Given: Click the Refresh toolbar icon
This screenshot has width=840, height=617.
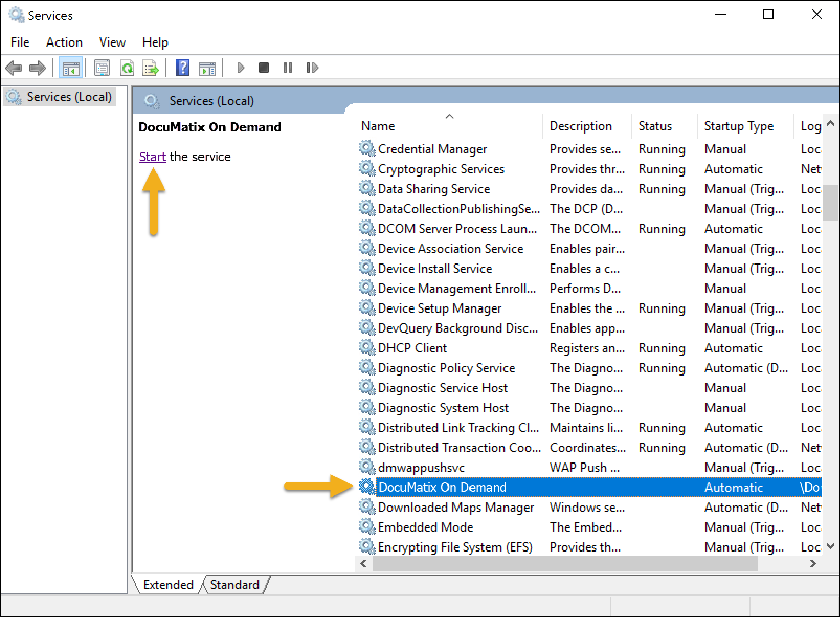Looking at the screenshot, I should click(x=127, y=68).
